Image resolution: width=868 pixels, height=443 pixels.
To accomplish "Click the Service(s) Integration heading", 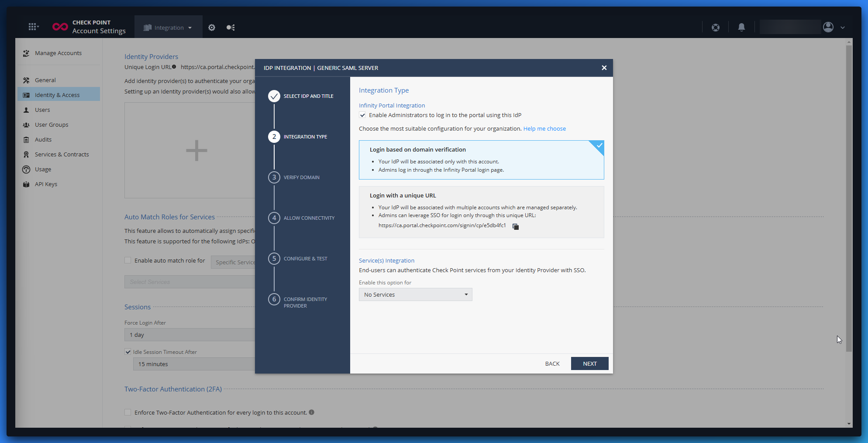I will (x=386, y=261).
